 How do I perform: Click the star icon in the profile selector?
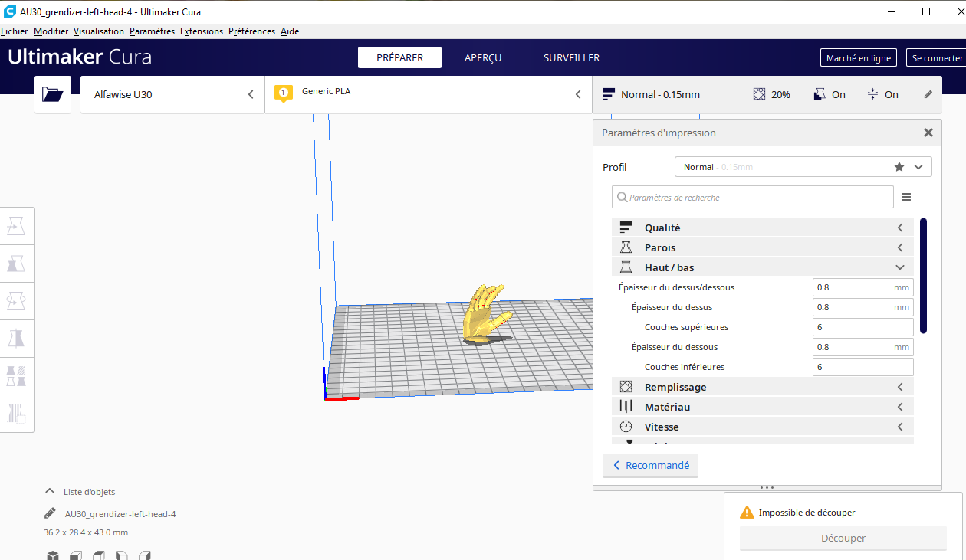899,166
